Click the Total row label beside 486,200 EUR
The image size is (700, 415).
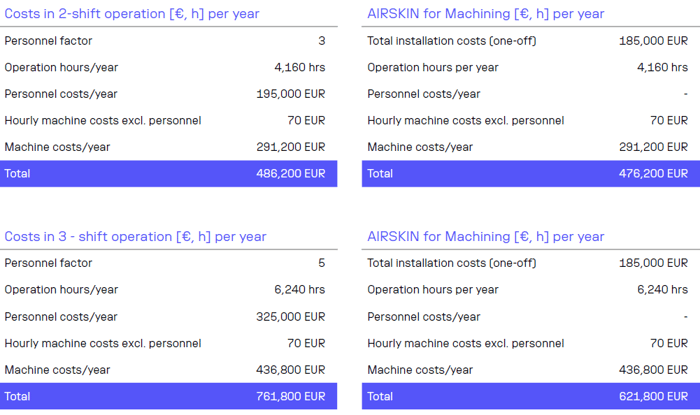[17, 173]
